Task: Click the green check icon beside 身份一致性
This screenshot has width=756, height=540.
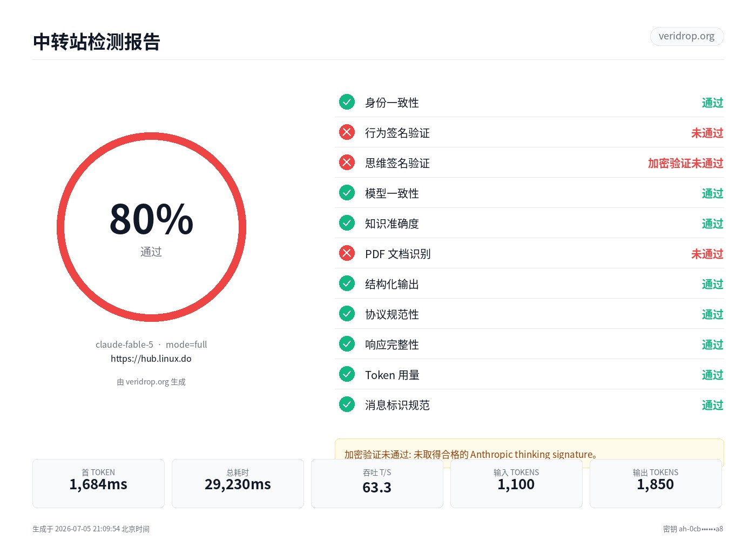Action: click(347, 102)
